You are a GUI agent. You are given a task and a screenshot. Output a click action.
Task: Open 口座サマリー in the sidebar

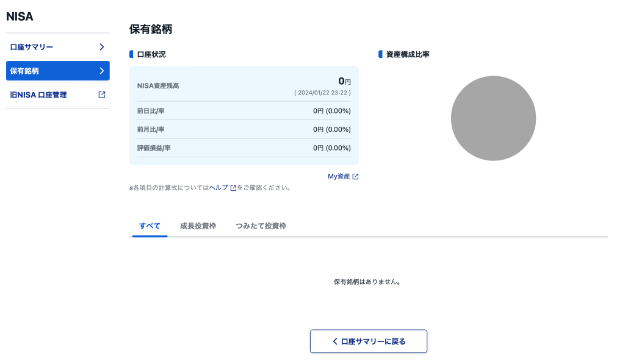coord(32,47)
